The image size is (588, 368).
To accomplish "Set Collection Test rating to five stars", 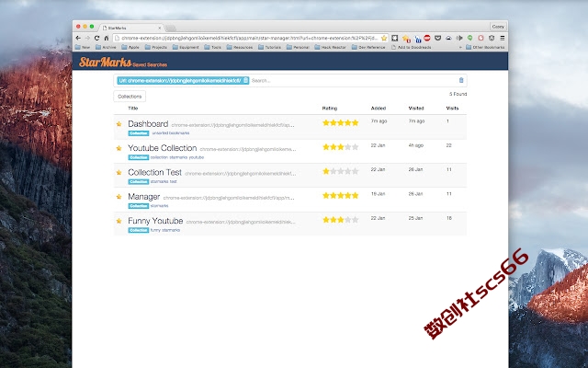I will (356, 171).
